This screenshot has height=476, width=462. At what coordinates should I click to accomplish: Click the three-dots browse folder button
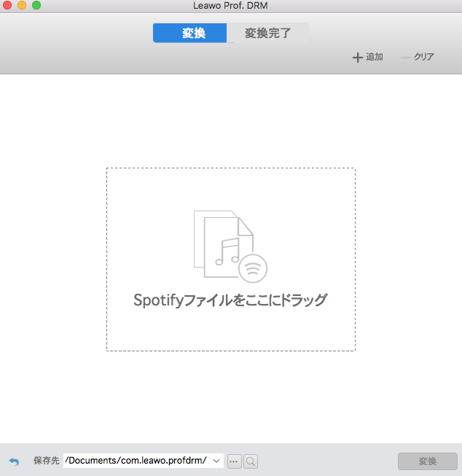point(234,461)
